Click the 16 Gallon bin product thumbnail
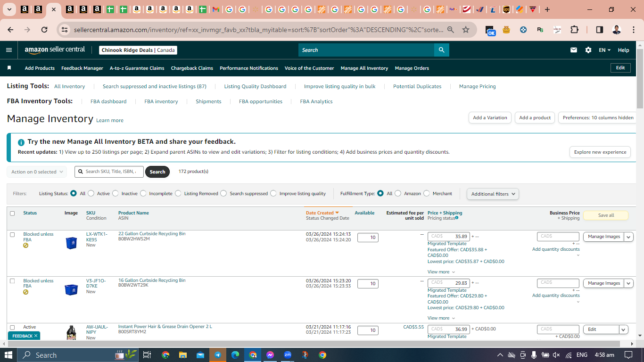 tap(71, 289)
